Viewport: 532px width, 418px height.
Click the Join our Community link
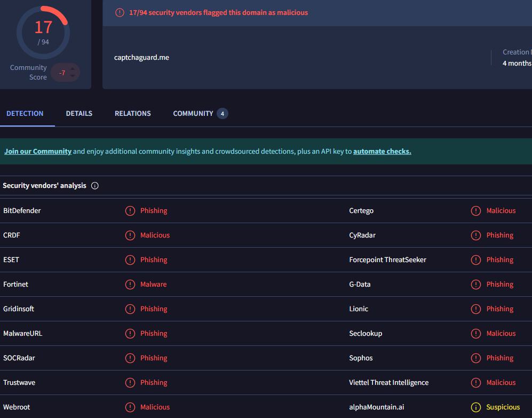[38, 152]
